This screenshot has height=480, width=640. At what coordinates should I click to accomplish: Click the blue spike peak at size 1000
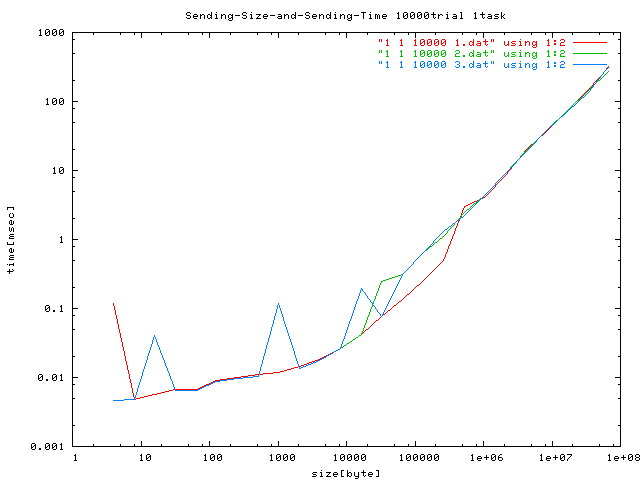278,303
